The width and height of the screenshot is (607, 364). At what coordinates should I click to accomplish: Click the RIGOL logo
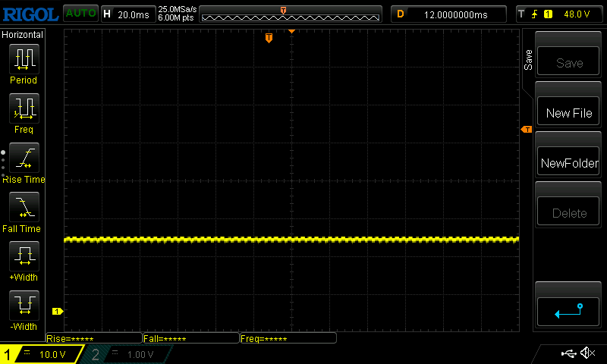pos(30,14)
